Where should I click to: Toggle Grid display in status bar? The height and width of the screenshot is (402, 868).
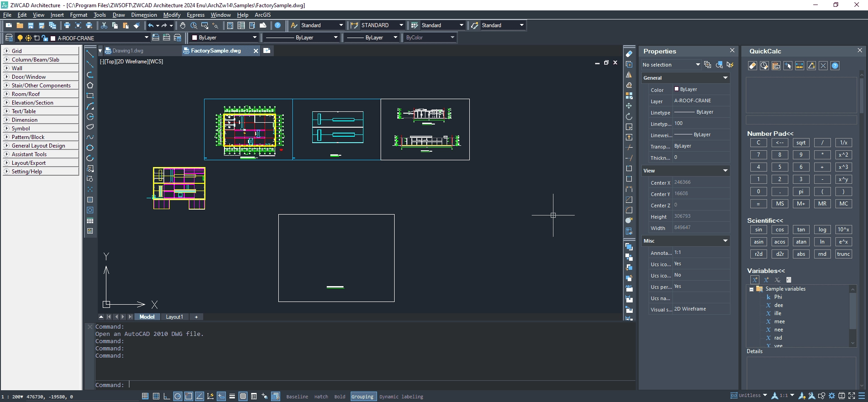(x=156, y=396)
